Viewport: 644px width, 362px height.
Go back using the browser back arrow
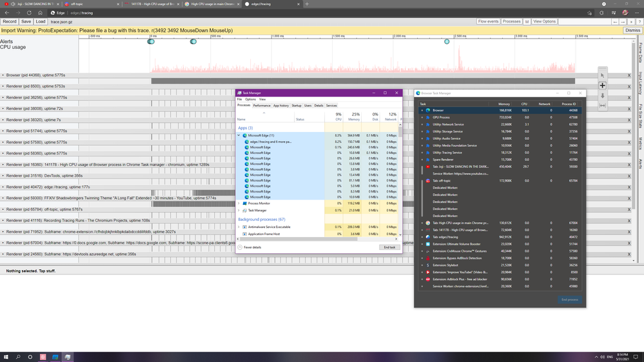pyautogui.click(x=7, y=13)
